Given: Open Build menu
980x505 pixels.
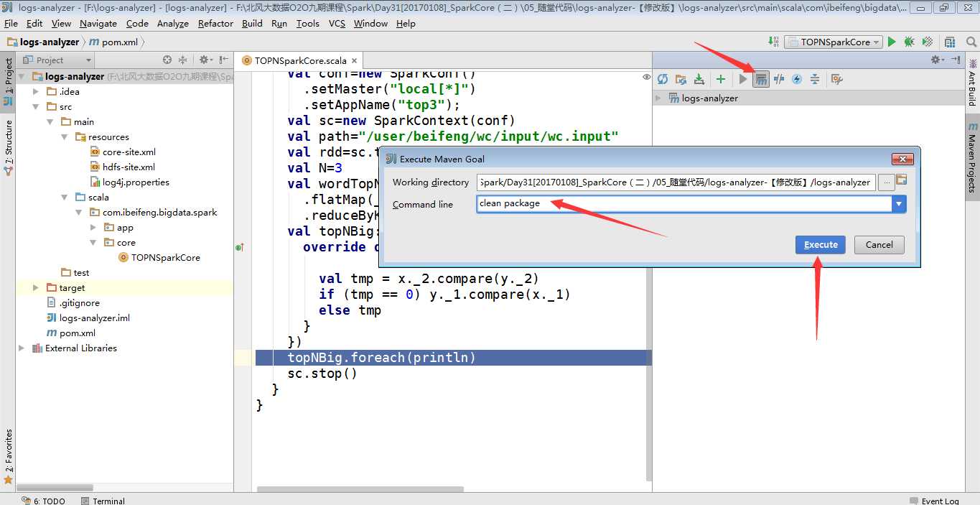Looking at the screenshot, I should [252, 23].
